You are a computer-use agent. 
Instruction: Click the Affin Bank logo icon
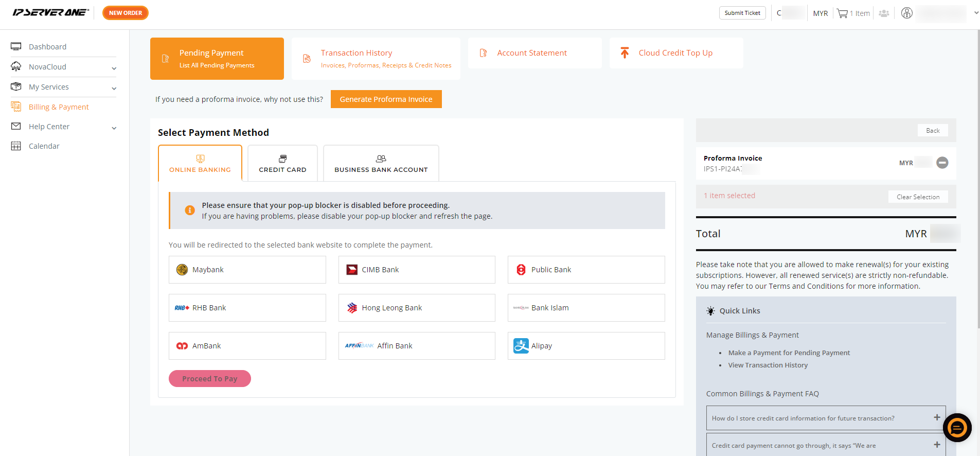pyautogui.click(x=360, y=346)
